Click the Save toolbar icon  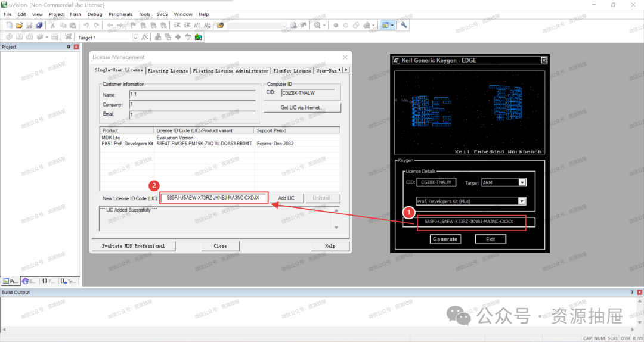tap(29, 26)
